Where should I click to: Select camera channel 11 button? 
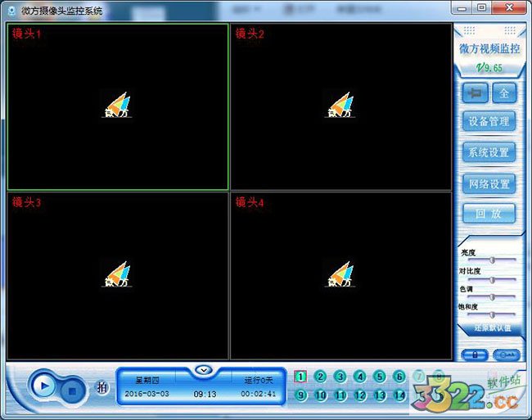[x=340, y=395]
